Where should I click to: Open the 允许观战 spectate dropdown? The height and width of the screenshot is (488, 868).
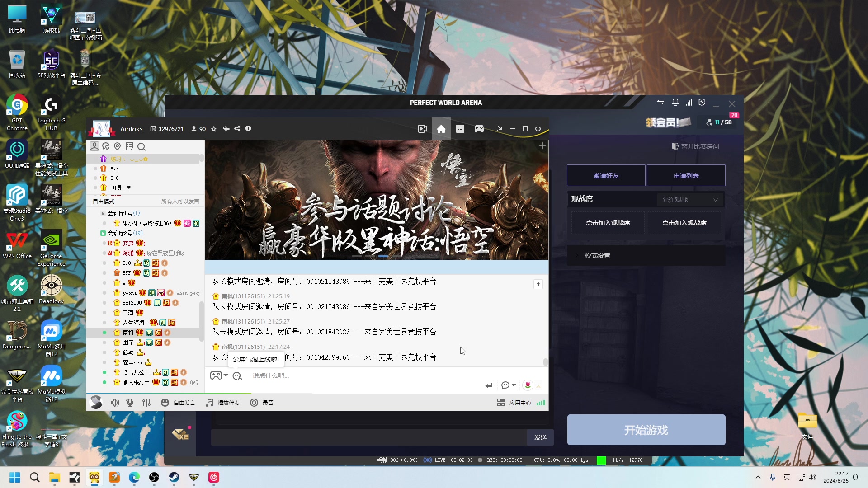pyautogui.click(x=689, y=200)
